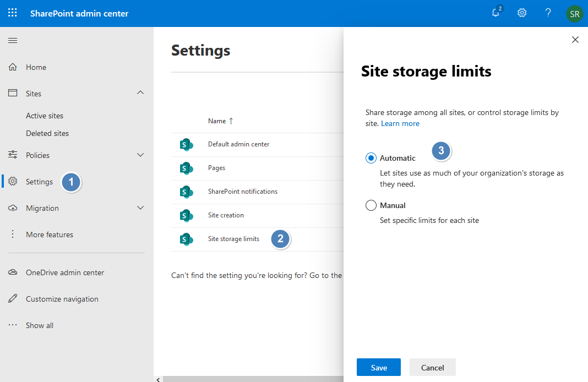The width and height of the screenshot is (588, 382).
Task: Select the Manual storage limit option
Action: 371,205
